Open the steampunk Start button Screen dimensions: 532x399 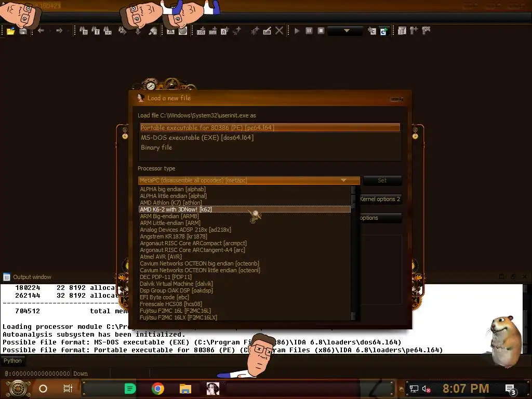18,389
